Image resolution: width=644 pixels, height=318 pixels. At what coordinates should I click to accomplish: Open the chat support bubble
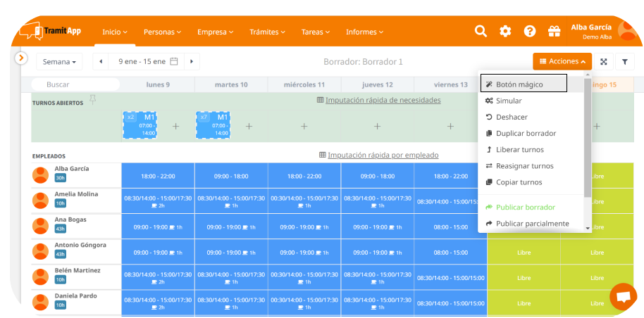(x=622, y=297)
